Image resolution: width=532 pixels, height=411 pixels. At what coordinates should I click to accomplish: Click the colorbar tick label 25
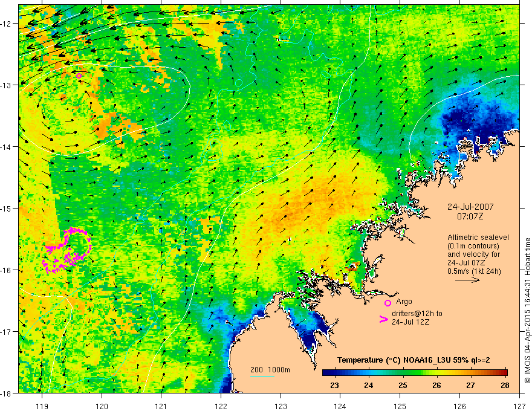[403, 385]
